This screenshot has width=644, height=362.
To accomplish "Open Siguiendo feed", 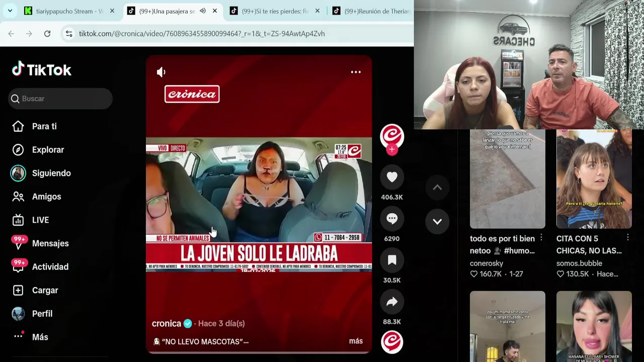I will tap(51, 173).
